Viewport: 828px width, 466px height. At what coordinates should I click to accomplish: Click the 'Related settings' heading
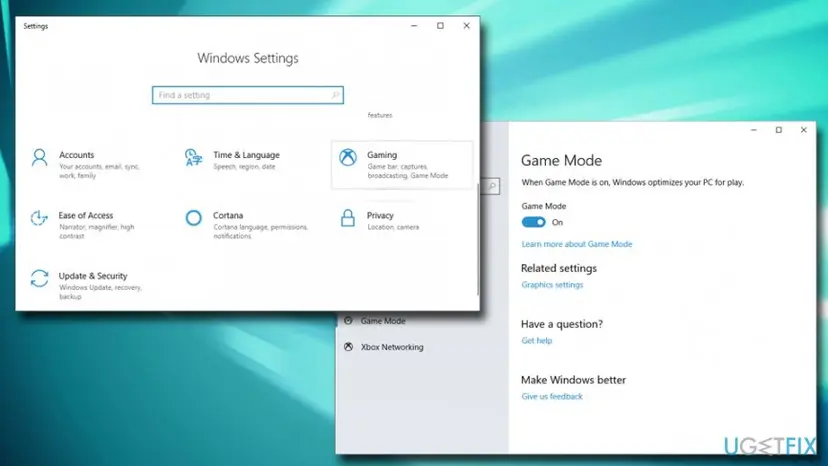[559, 268]
